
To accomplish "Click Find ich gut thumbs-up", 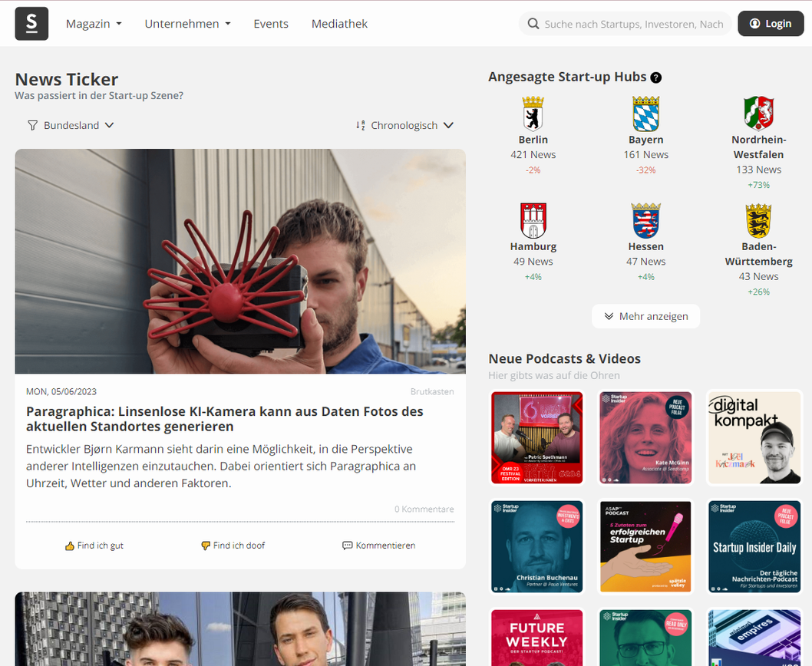I will coord(94,546).
